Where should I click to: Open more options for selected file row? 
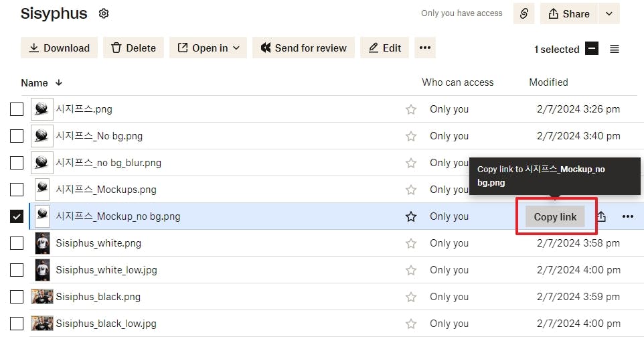(x=627, y=216)
